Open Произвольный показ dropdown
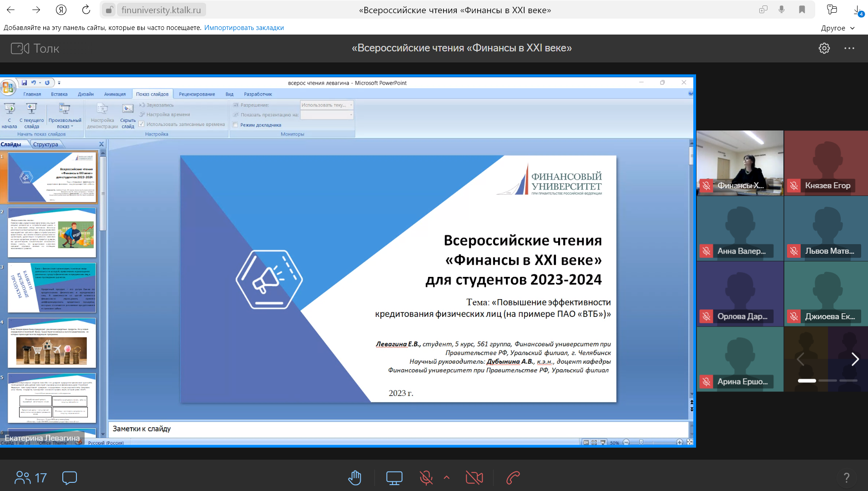The height and width of the screenshot is (491, 868). (x=65, y=115)
